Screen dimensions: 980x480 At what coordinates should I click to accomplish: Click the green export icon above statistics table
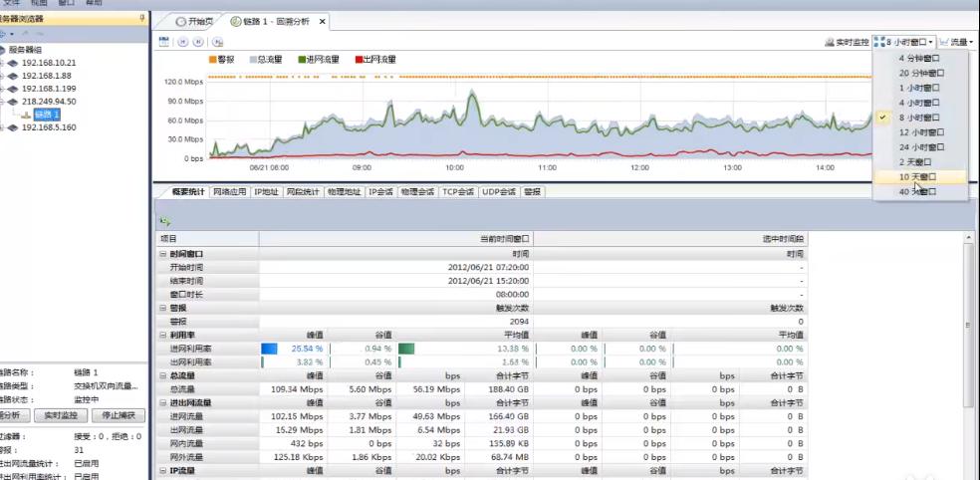[163, 221]
